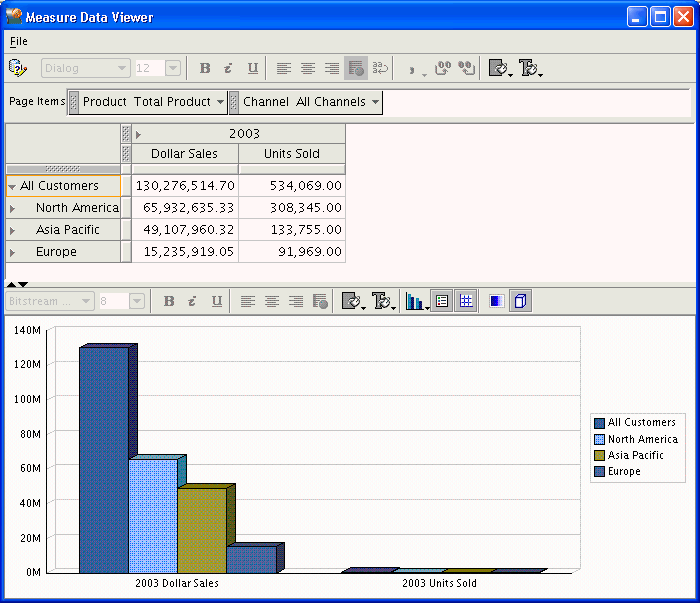Select the 15,235,919.05 cell
Viewport: 700px width, 603px height.
pyautogui.click(x=185, y=252)
